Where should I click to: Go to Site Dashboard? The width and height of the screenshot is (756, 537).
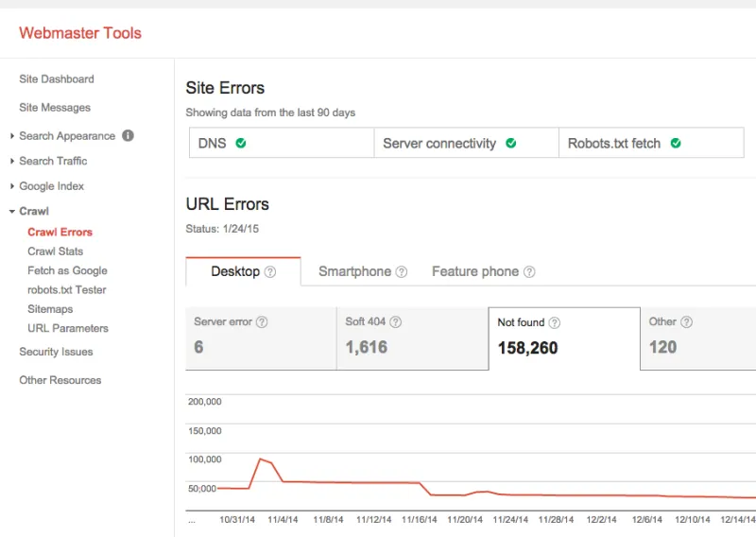[x=57, y=79]
